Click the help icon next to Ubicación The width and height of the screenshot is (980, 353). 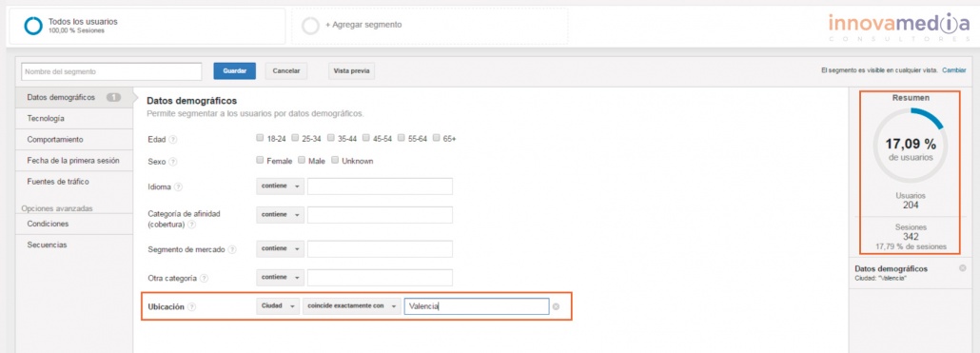[x=192, y=306]
